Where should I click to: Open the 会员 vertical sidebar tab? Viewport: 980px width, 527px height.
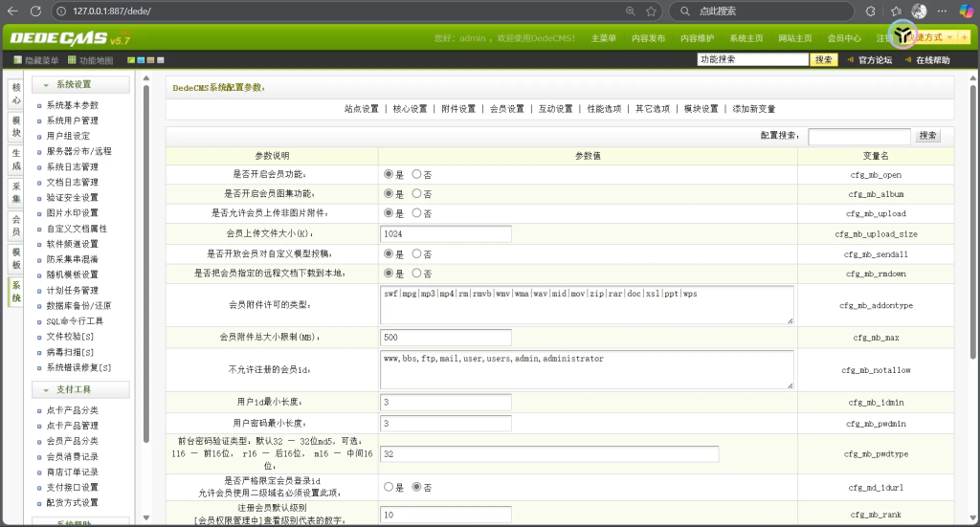(x=15, y=225)
